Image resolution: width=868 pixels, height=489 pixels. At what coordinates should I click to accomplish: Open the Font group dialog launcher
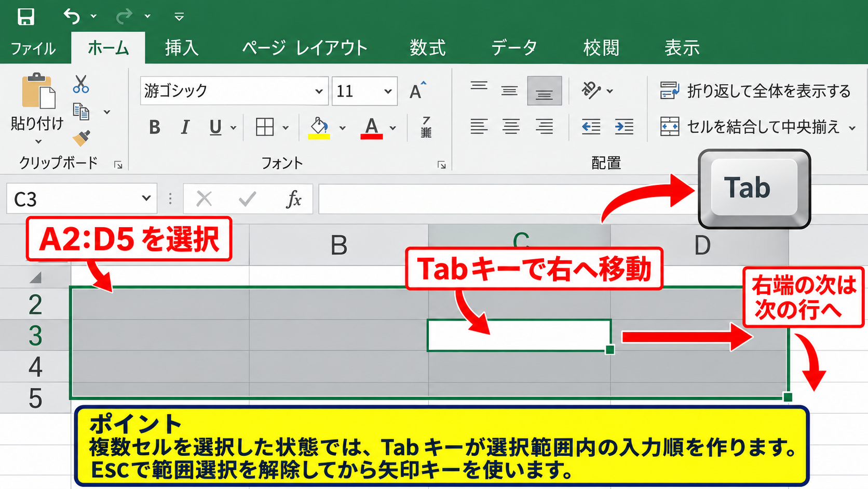pos(442,165)
